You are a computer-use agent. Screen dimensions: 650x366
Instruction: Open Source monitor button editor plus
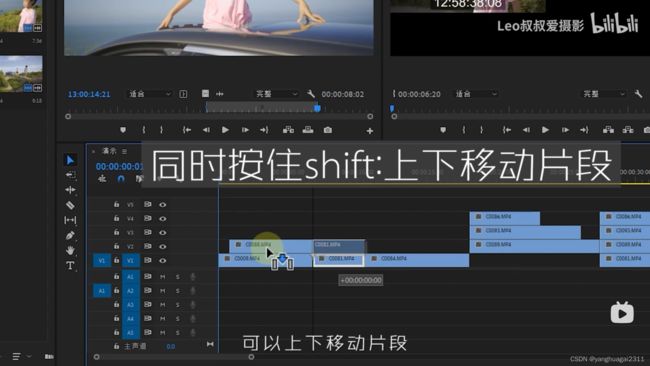coord(370,131)
